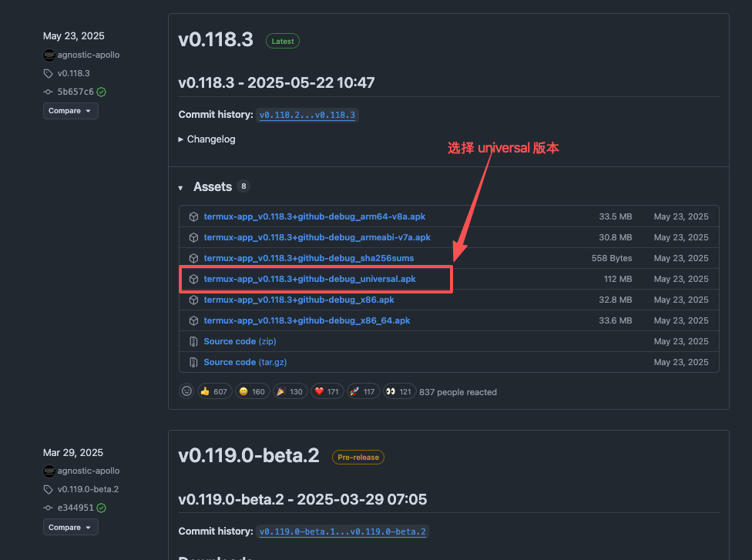
Task: Open commit history v0.118.2...v0.118.3 link
Action: coord(307,115)
